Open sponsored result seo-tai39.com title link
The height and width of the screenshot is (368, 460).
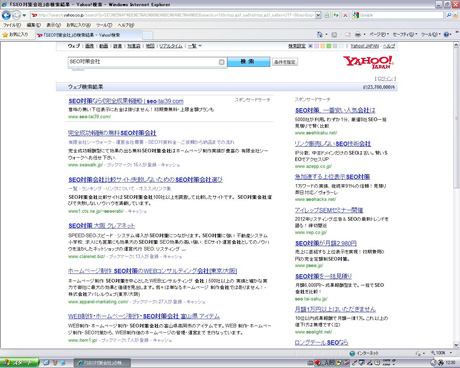126,101
